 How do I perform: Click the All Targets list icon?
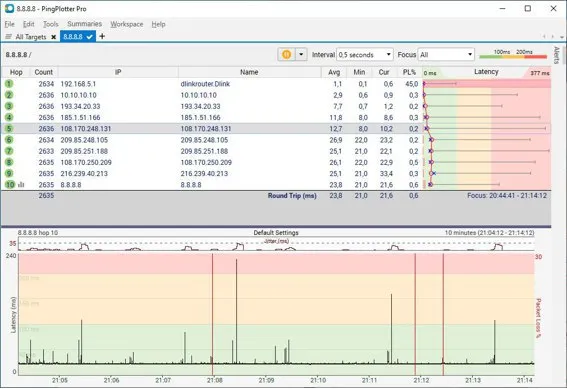pyautogui.click(x=9, y=37)
